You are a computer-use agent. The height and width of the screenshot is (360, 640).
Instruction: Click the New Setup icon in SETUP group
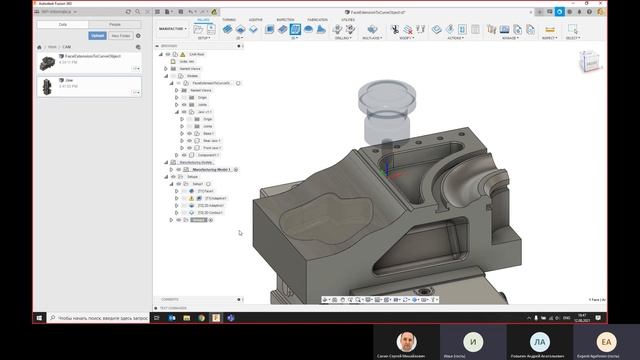(211, 29)
